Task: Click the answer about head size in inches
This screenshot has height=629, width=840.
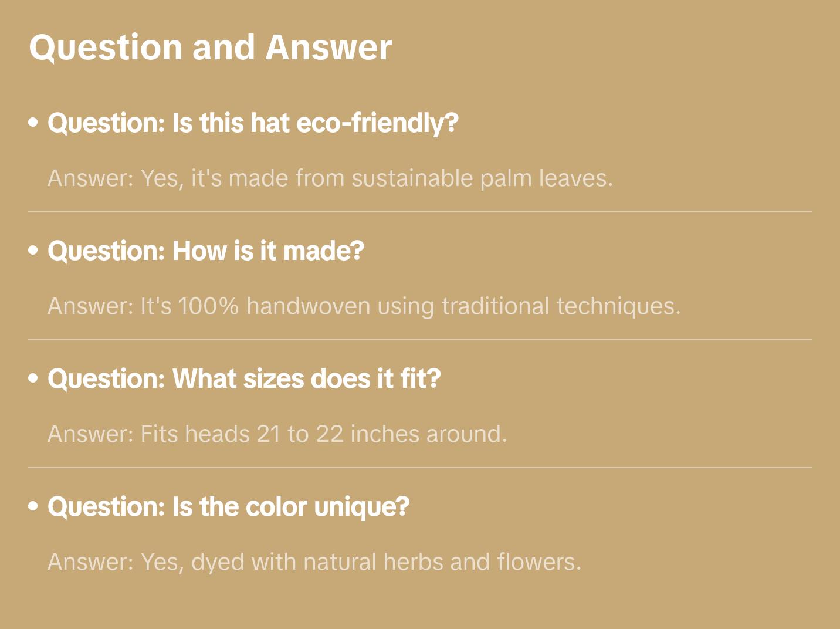Action: [x=277, y=434]
